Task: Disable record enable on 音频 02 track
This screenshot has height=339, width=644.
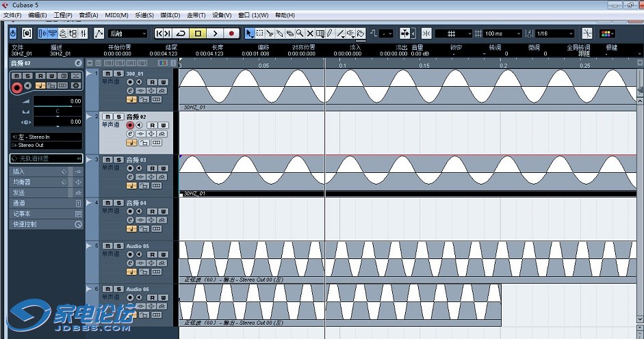Action: coord(130,125)
